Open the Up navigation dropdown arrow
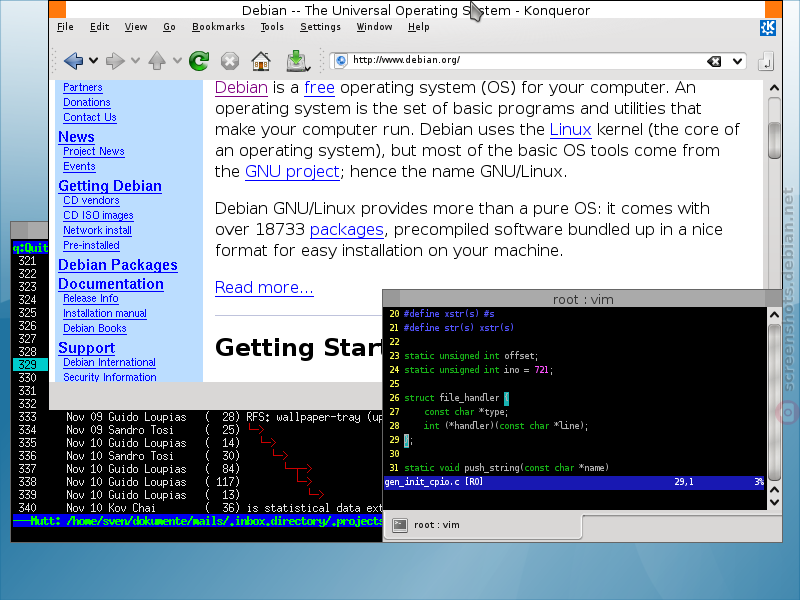 (x=177, y=61)
